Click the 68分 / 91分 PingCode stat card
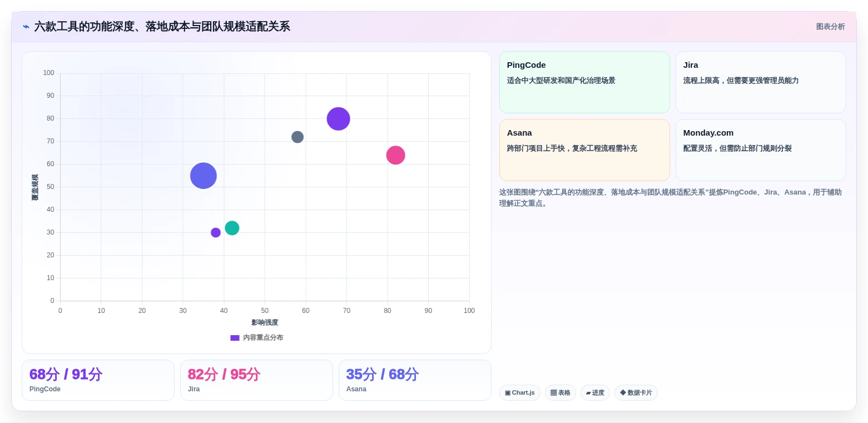The height and width of the screenshot is (423, 868). [98, 380]
